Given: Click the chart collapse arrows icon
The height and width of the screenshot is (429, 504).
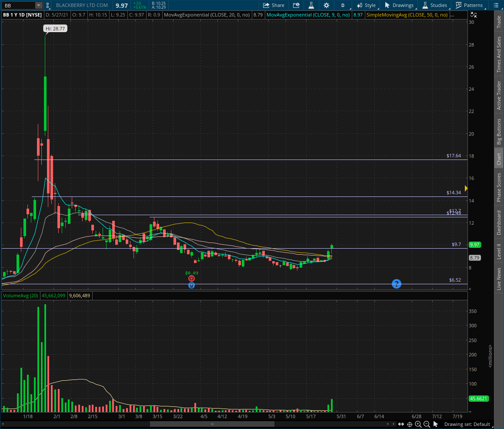Looking at the screenshot, I should (x=474, y=15).
